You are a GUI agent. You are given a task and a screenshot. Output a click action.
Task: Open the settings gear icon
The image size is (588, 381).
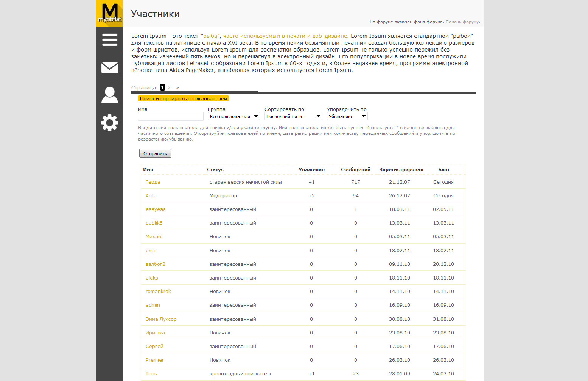point(110,123)
